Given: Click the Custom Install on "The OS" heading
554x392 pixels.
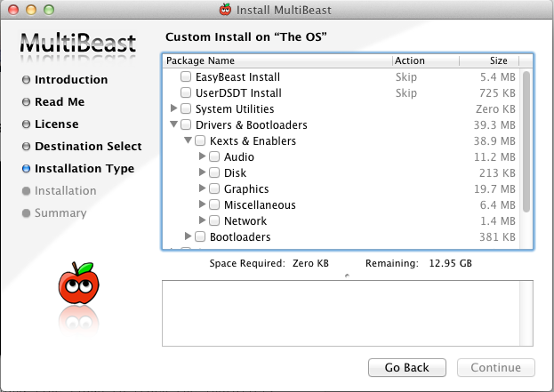Looking at the screenshot, I should click(x=246, y=36).
